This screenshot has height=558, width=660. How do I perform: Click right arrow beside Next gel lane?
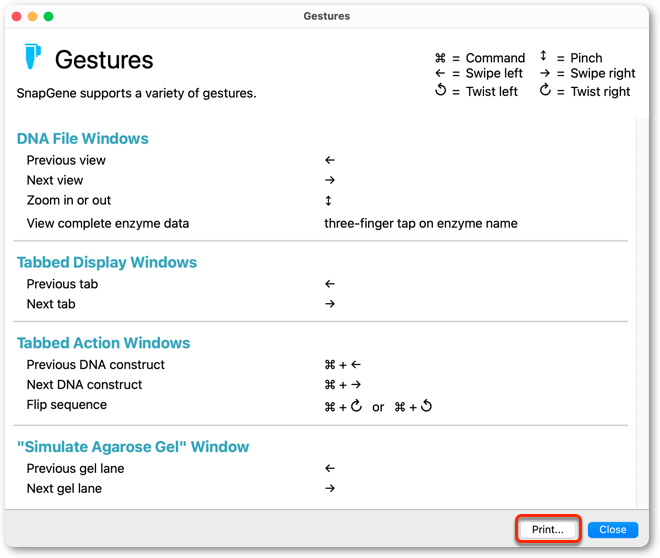point(330,488)
